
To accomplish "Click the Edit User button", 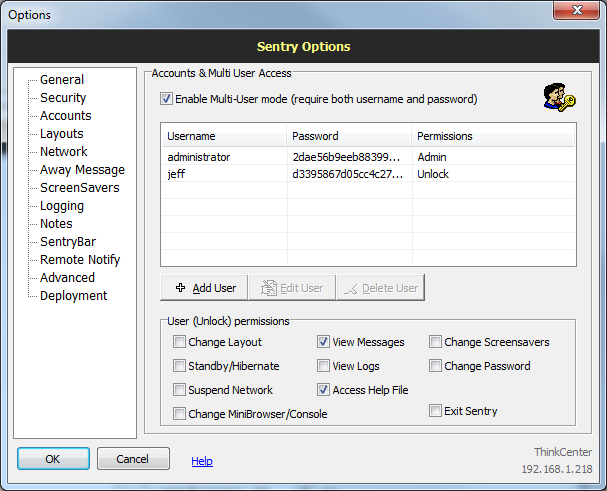I will [x=292, y=288].
